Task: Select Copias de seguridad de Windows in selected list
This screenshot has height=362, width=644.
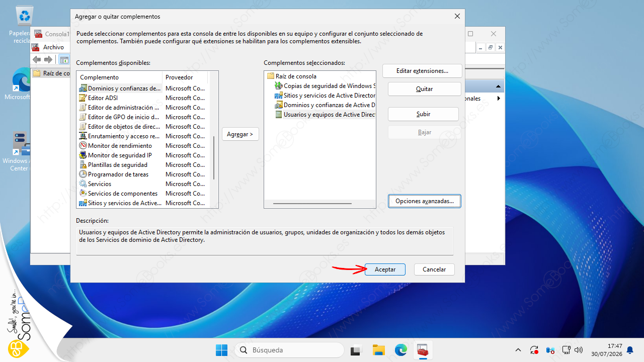Action: pos(326,86)
